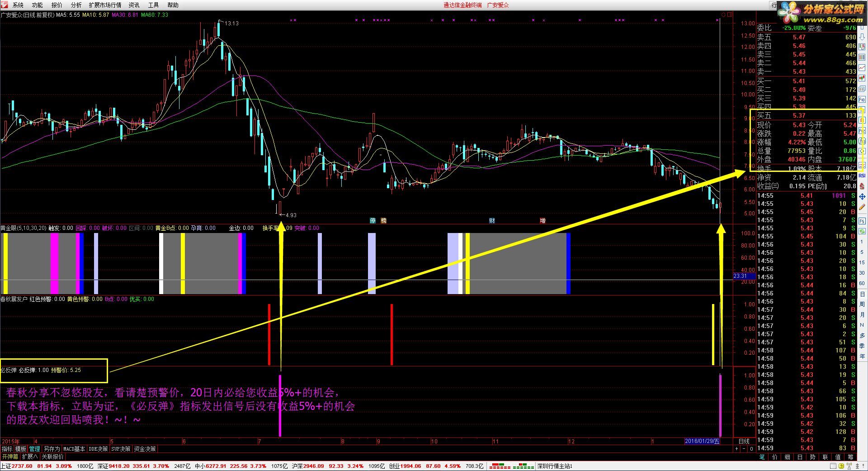Select the MACD基本 template tab
Viewport: 868px width, 471px height.
[x=74, y=449]
